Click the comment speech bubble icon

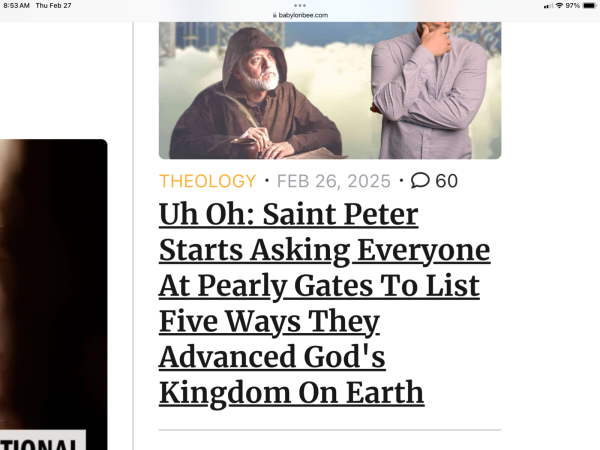pos(421,181)
